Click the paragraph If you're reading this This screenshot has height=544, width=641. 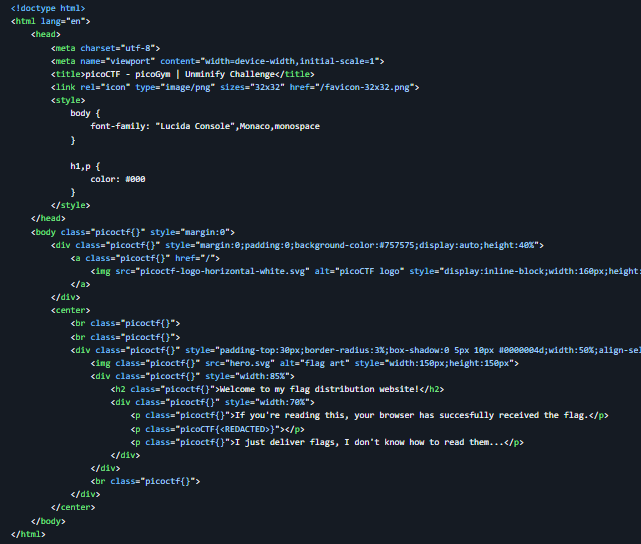click(370, 416)
